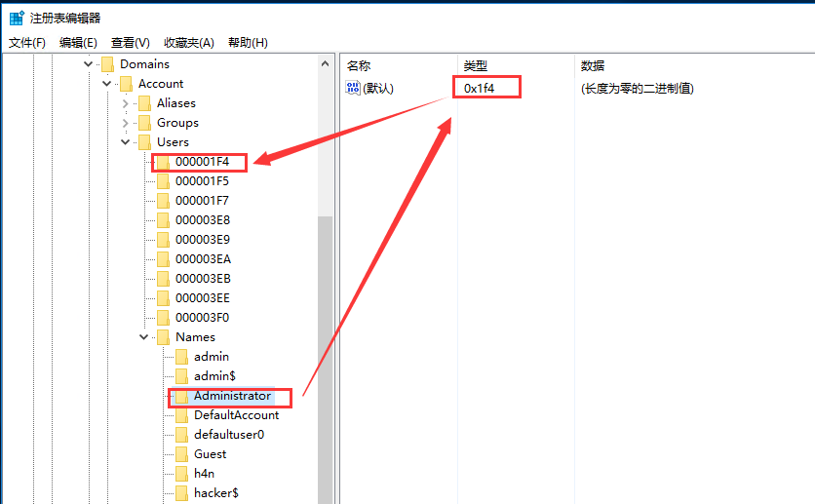The width and height of the screenshot is (815, 504).
Task: Select the 000001F4 registry key
Action: (202, 162)
